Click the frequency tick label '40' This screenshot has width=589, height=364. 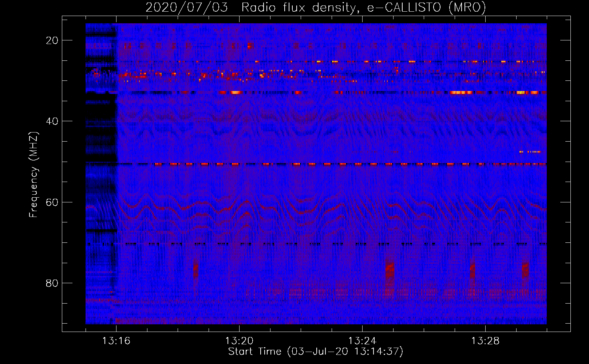click(x=52, y=121)
